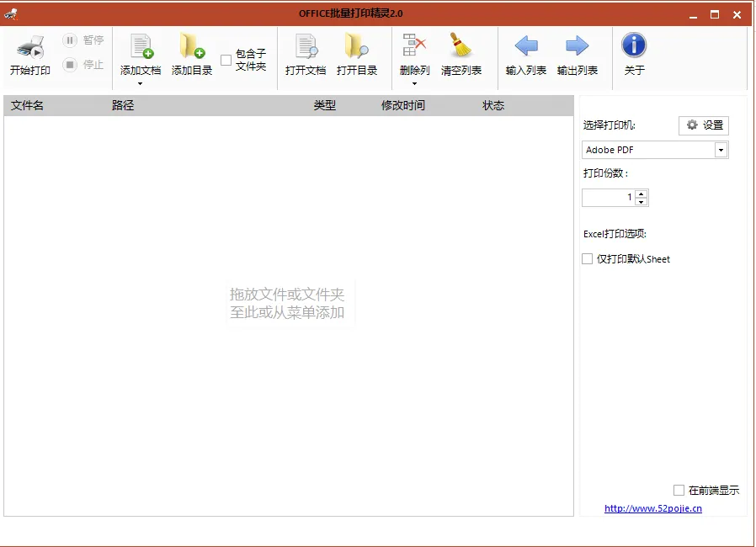This screenshot has width=756, height=547.
Task: Click the 修改时间 column header
Action: (x=403, y=105)
